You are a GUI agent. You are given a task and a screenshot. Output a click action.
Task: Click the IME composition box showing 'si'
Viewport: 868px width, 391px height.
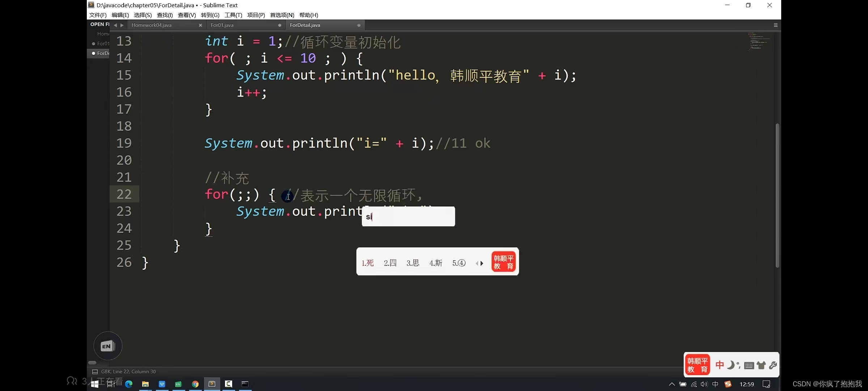[408, 216]
